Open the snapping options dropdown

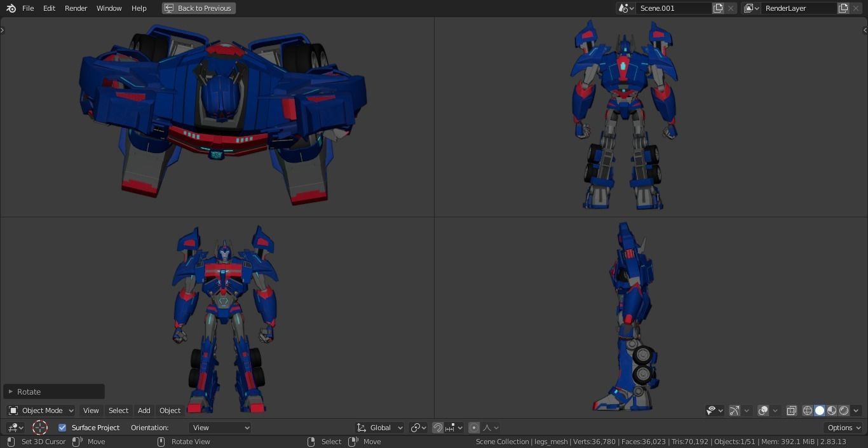(x=454, y=428)
